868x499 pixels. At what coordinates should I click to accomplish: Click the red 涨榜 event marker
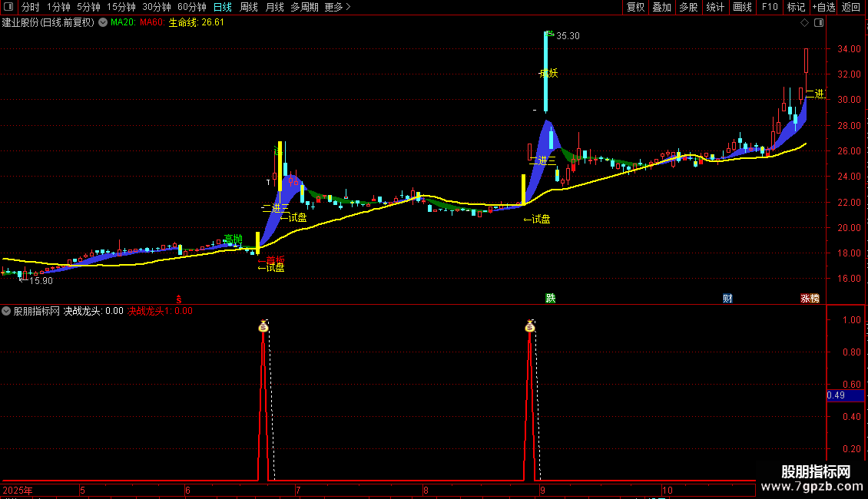tap(810, 298)
